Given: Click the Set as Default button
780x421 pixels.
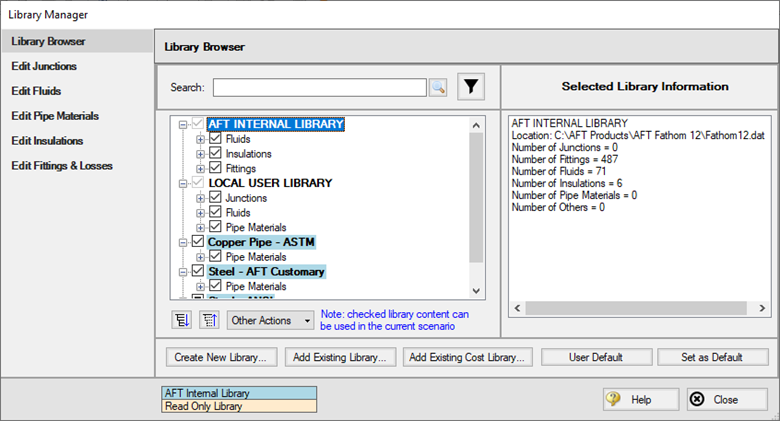Looking at the screenshot, I should 712,357.
